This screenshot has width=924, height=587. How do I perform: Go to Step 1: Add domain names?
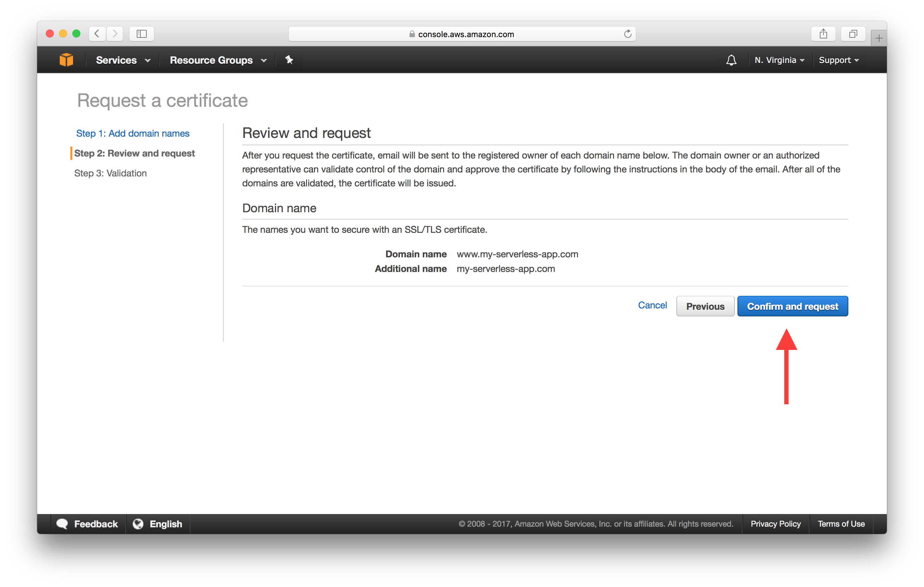pyautogui.click(x=132, y=133)
